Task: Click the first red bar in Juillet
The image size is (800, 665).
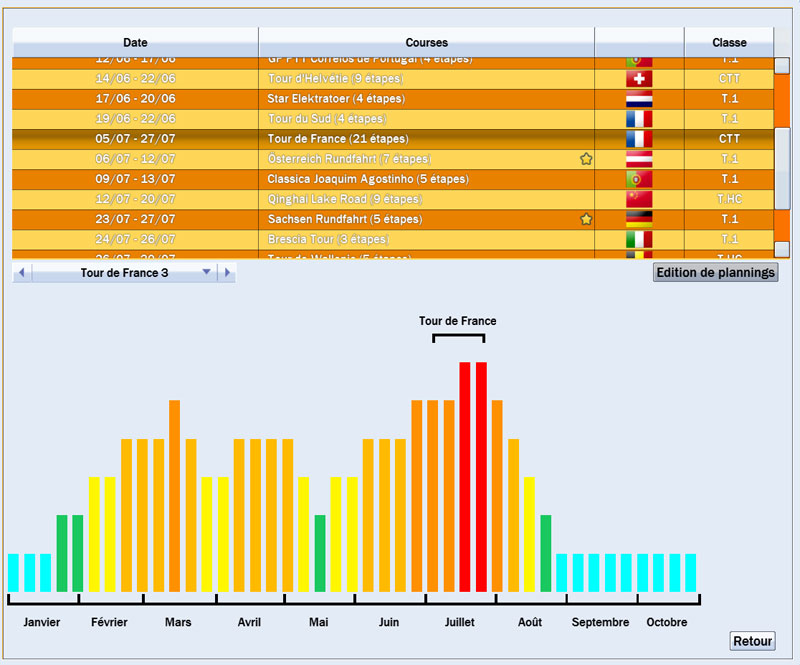Action: tap(465, 476)
